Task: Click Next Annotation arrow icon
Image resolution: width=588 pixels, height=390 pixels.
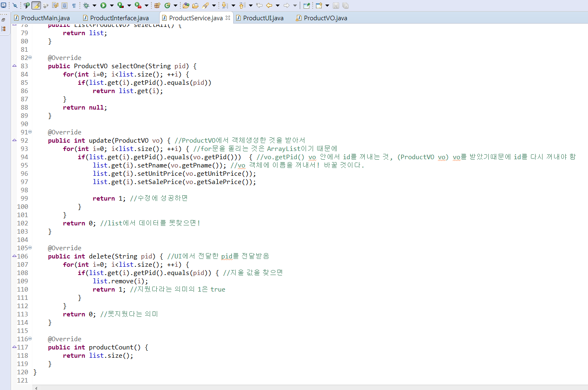Action: coord(225,5)
